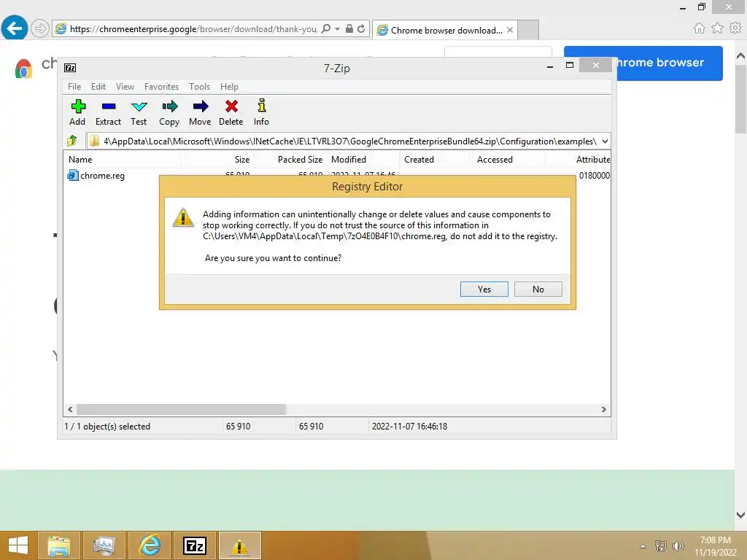The image size is (747, 560).
Task: Click the 7z icon in 7-Zip title bar
Action: (70, 68)
